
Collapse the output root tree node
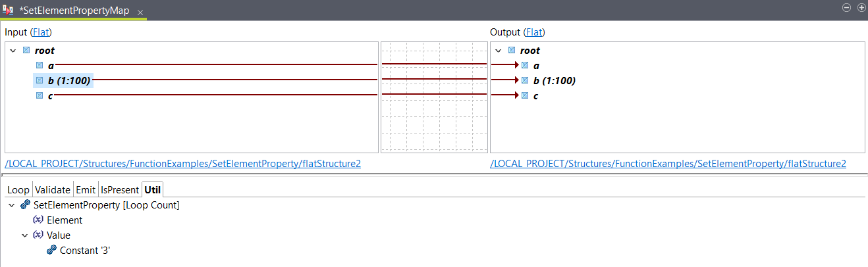coord(498,51)
